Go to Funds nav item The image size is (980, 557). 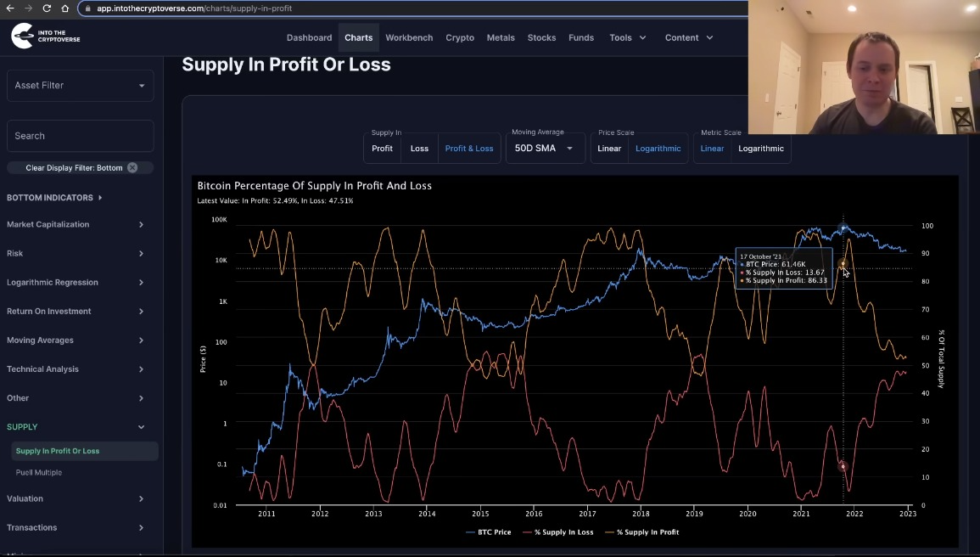click(581, 37)
